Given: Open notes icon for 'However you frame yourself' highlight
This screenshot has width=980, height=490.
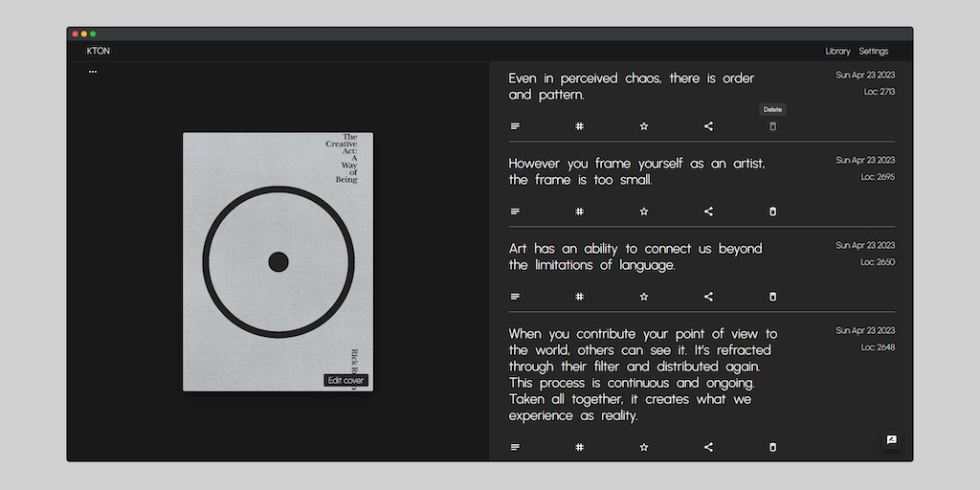Looking at the screenshot, I should tap(515, 212).
